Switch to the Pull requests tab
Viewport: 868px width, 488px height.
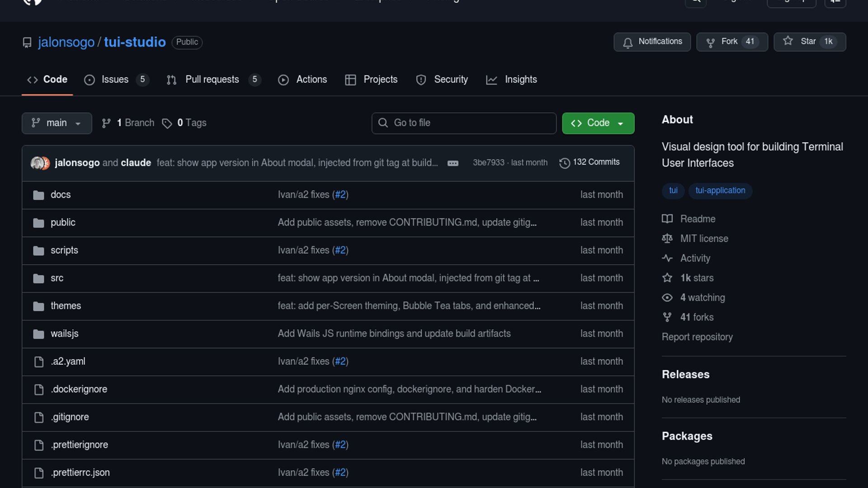[212, 80]
